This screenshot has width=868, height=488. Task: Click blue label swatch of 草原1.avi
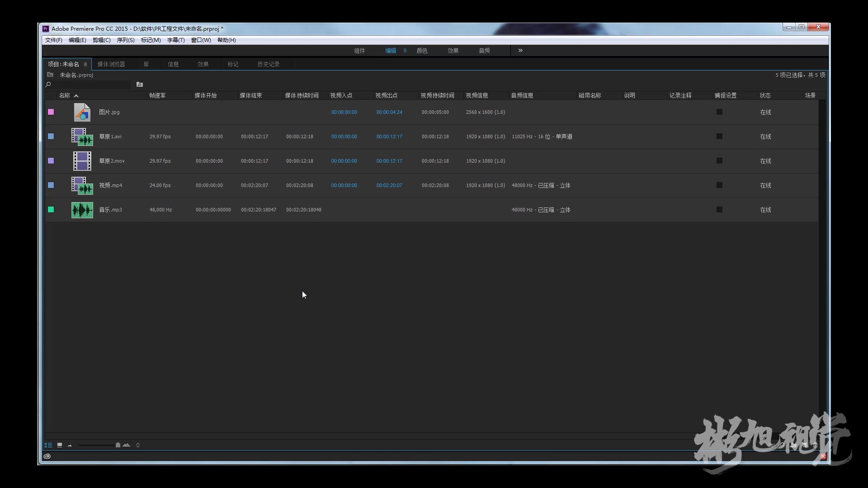point(51,136)
